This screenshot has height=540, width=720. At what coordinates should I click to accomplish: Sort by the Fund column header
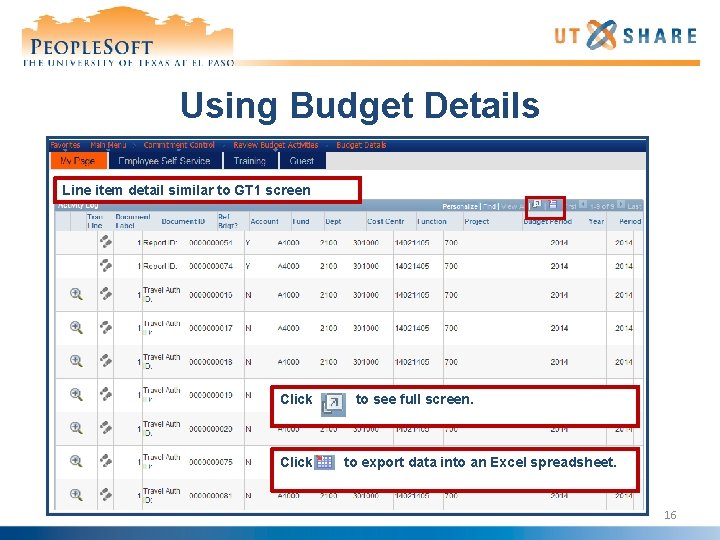301,221
